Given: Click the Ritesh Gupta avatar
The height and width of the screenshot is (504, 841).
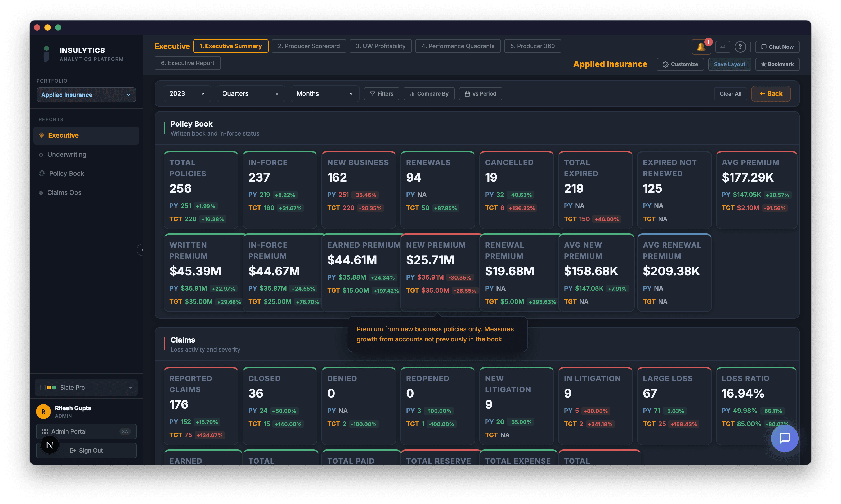Looking at the screenshot, I should point(43,411).
